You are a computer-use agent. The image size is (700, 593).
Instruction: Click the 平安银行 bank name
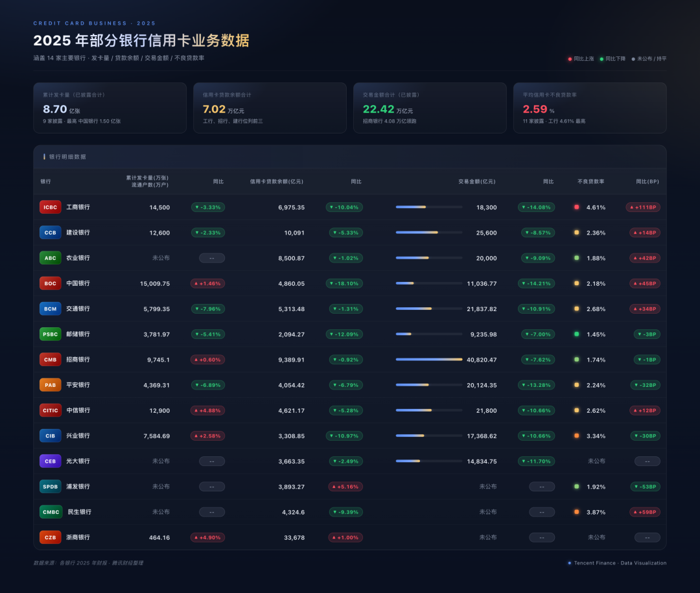click(x=78, y=385)
